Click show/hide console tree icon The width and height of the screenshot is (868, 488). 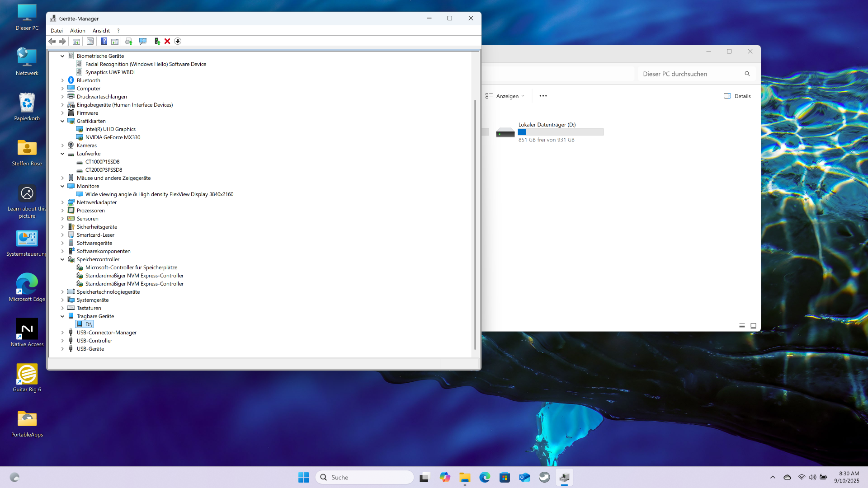coord(76,41)
